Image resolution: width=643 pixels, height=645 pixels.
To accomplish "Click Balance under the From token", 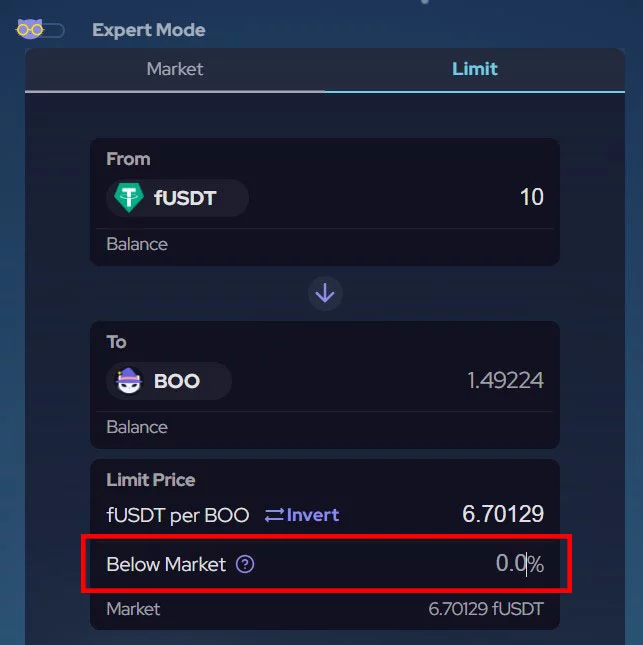I will 137,244.
